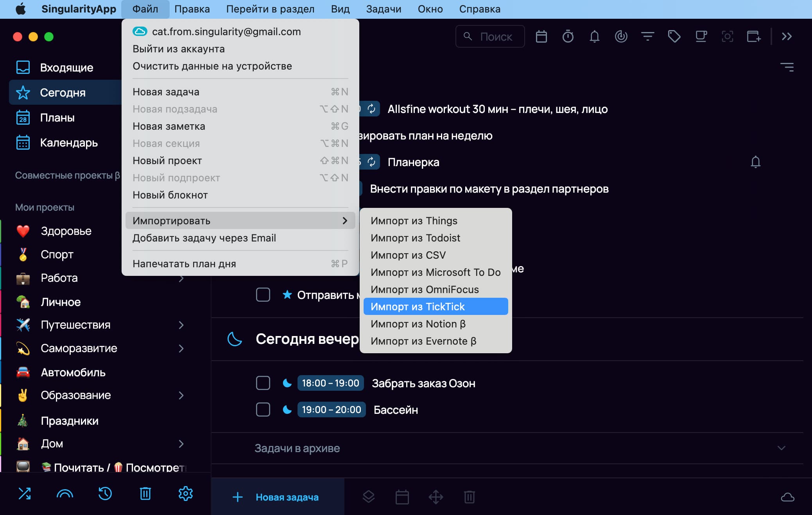Select Новая задача in Файл menu
The height and width of the screenshot is (515, 812).
click(240, 91)
